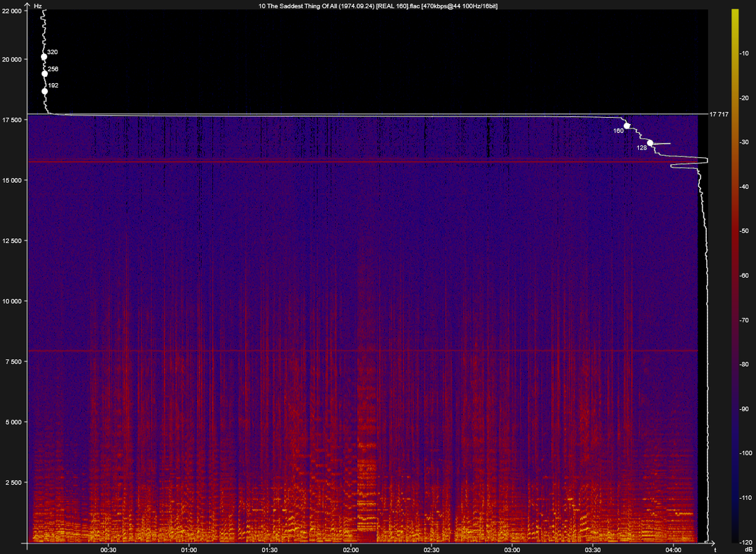Screen dimensions: 756x554
Task: Click the 01:30 time axis label
Action: coord(270,550)
